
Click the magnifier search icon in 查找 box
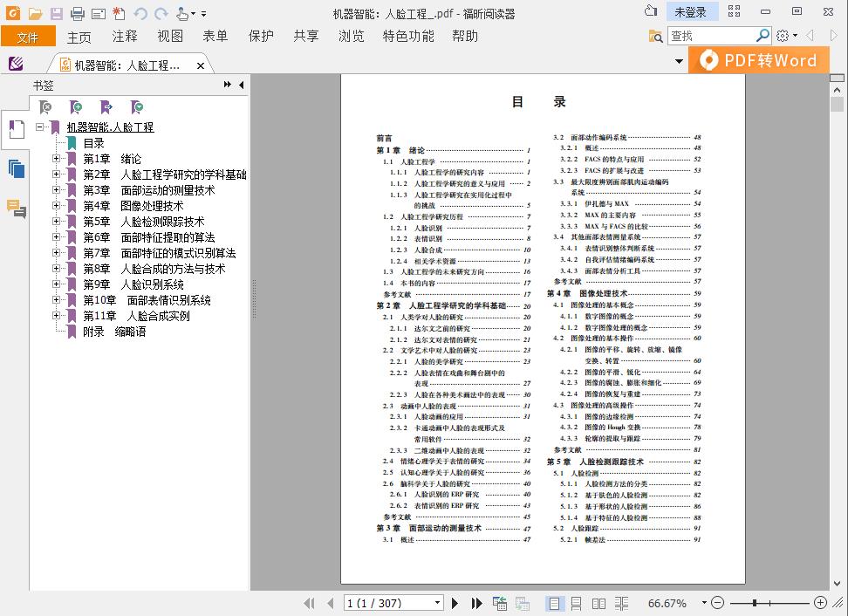[x=763, y=36]
